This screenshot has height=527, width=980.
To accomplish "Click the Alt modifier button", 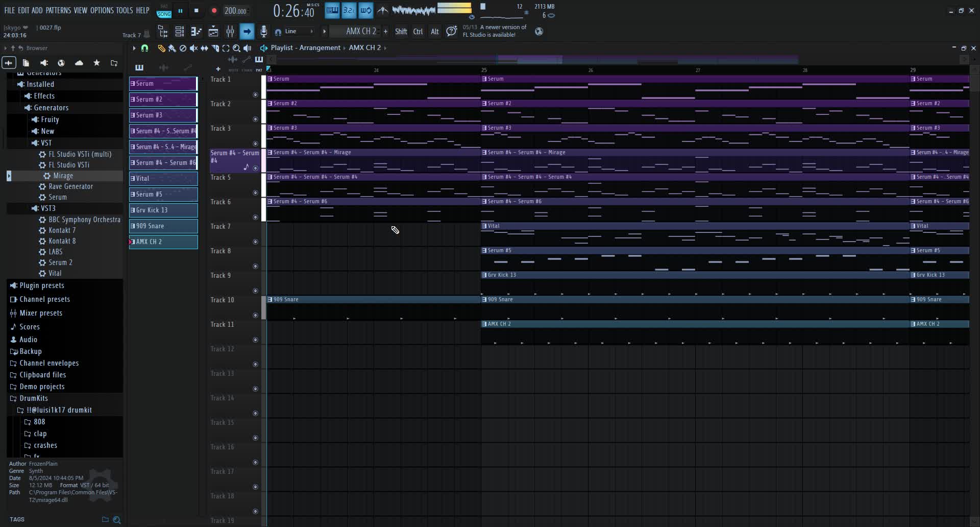I will tap(435, 32).
